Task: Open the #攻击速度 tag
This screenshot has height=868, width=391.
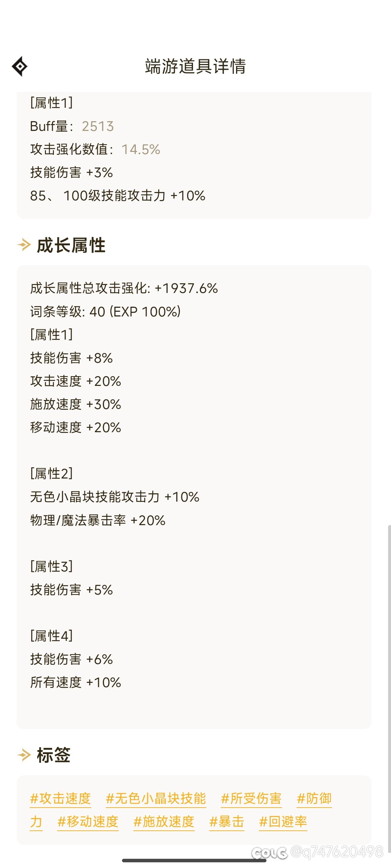Action: click(60, 798)
